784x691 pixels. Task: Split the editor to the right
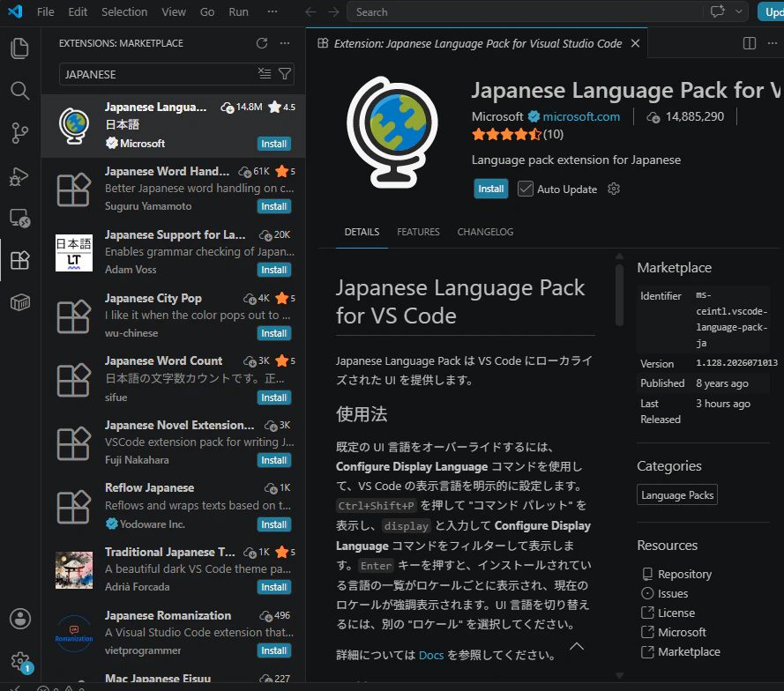coord(750,43)
